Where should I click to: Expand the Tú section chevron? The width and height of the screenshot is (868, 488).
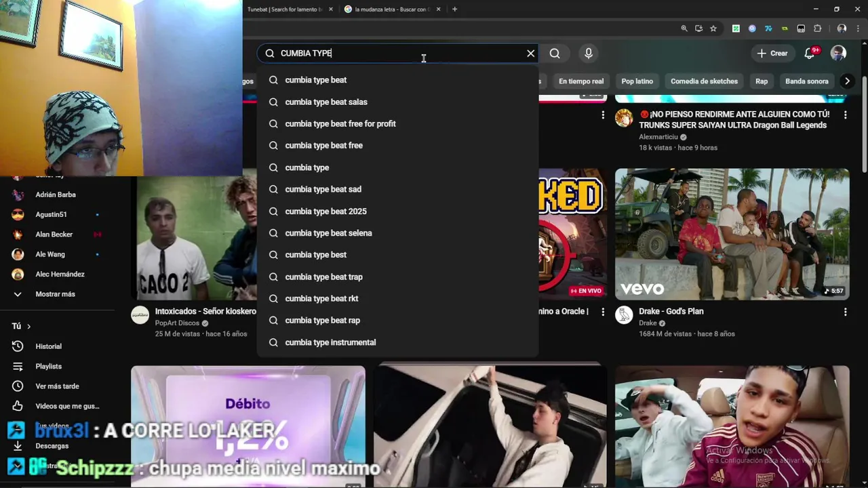point(28,327)
